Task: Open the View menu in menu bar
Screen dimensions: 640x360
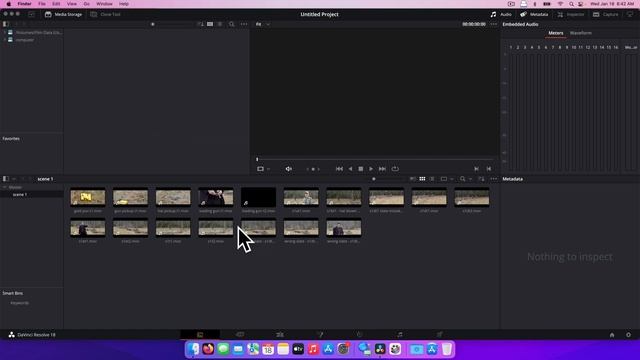Action: click(71, 4)
